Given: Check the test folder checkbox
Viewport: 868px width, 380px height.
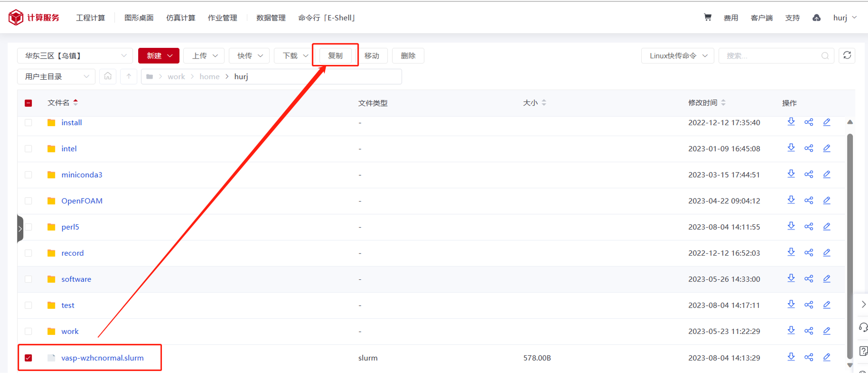Looking at the screenshot, I should (x=28, y=305).
